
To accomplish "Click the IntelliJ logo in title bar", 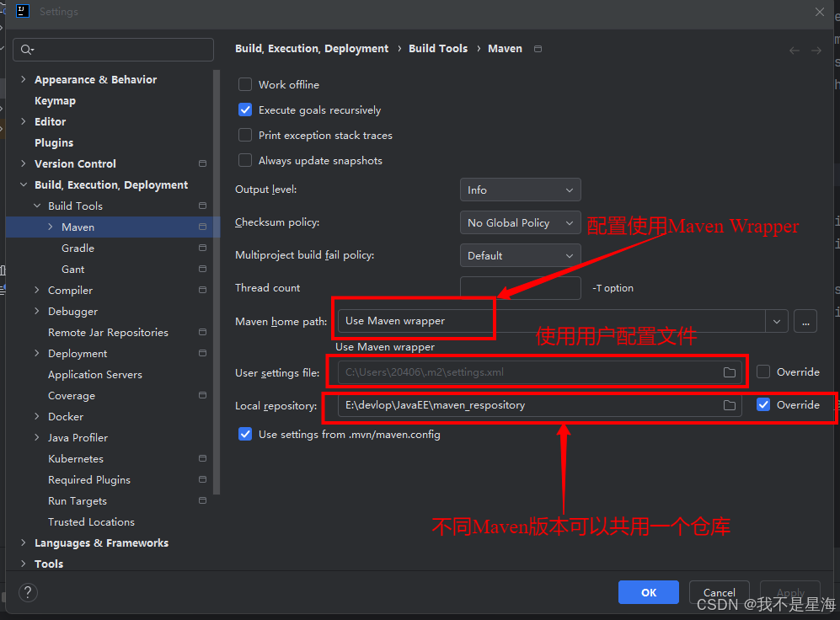I will [x=23, y=11].
